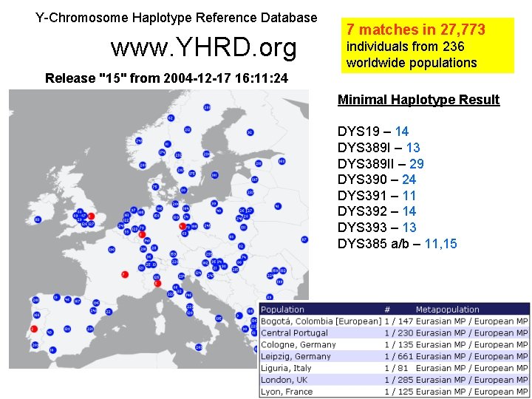
Task: Click the '1 / 147' count value
Action: (x=399, y=321)
